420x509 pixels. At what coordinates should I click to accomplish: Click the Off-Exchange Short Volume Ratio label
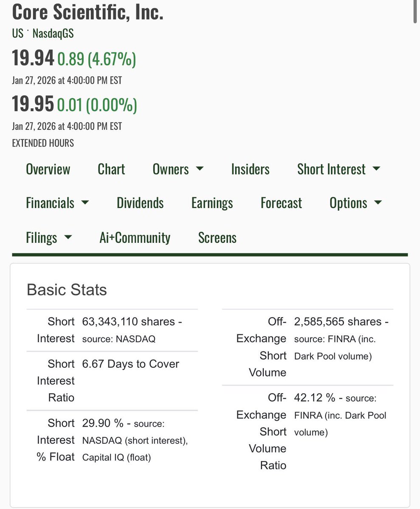(x=261, y=432)
